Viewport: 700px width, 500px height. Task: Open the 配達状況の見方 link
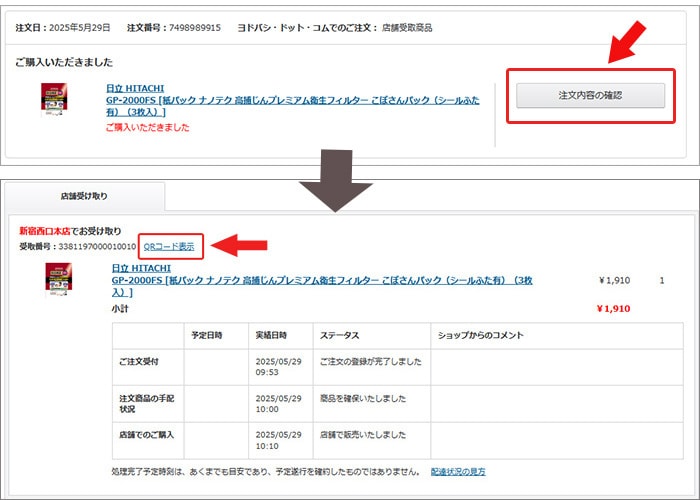[x=458, y=471]
